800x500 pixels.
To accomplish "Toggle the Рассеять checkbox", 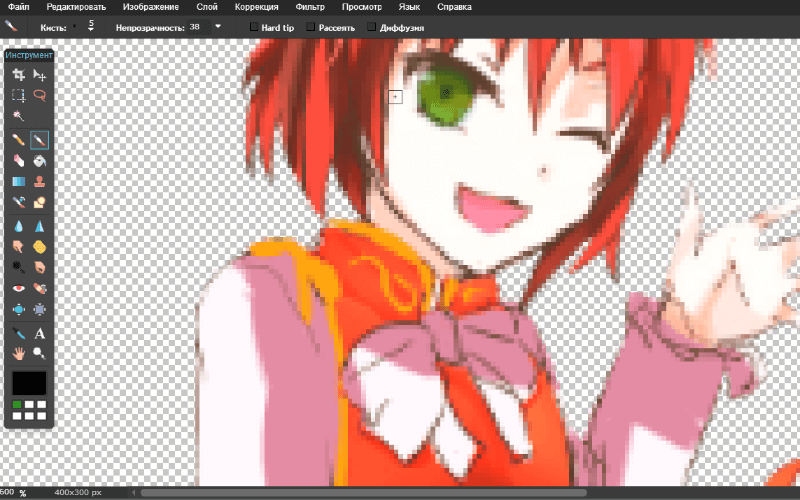I will [x=311, y=28].
